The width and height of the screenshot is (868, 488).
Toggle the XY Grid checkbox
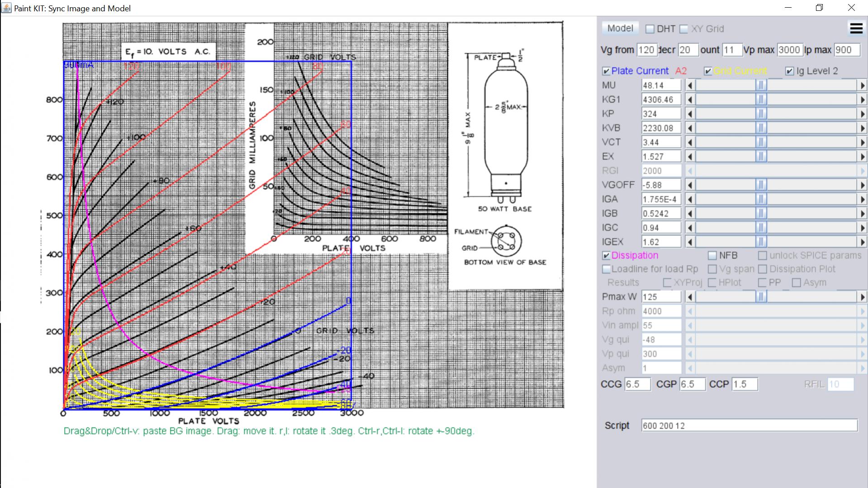684,29
